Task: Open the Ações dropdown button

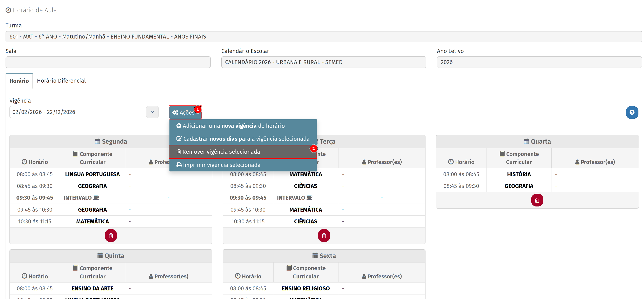Action: coord(185,113)
